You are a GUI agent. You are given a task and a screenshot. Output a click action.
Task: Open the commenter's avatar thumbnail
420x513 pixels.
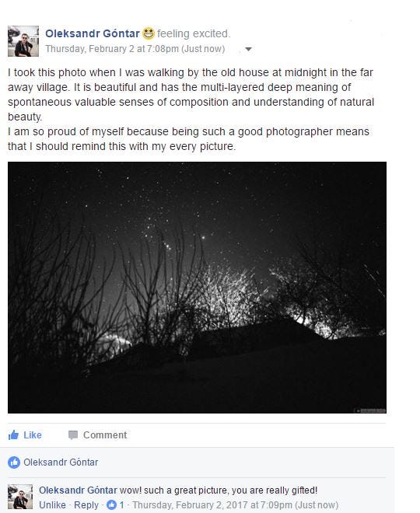point(20,497)
